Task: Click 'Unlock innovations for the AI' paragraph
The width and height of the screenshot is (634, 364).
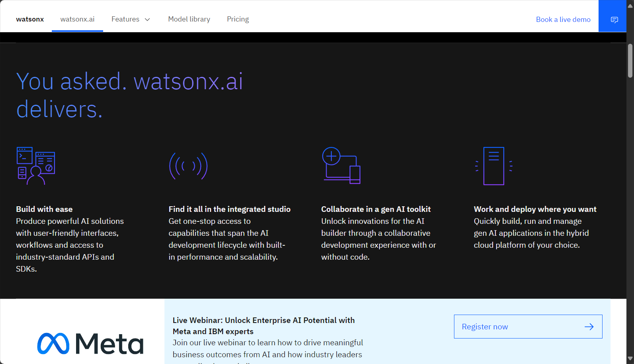Action: (x=378, y=239)
